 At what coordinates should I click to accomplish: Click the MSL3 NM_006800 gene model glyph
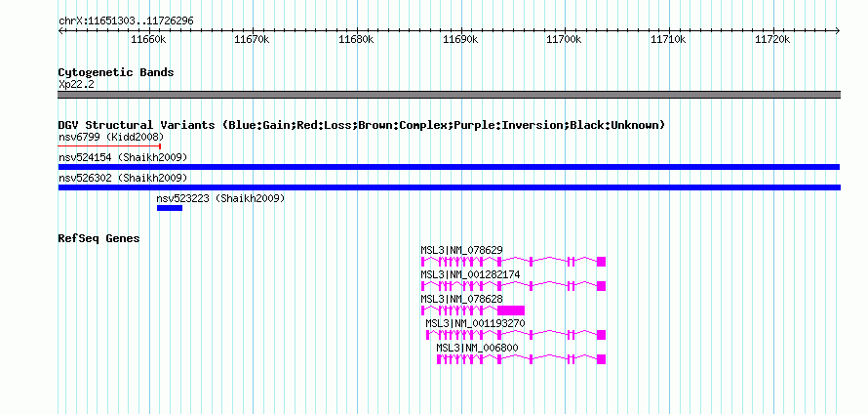[x=522, y=359]
